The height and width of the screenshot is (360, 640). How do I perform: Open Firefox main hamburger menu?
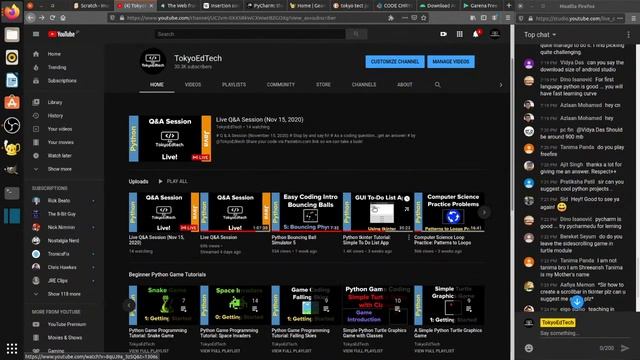508,18
